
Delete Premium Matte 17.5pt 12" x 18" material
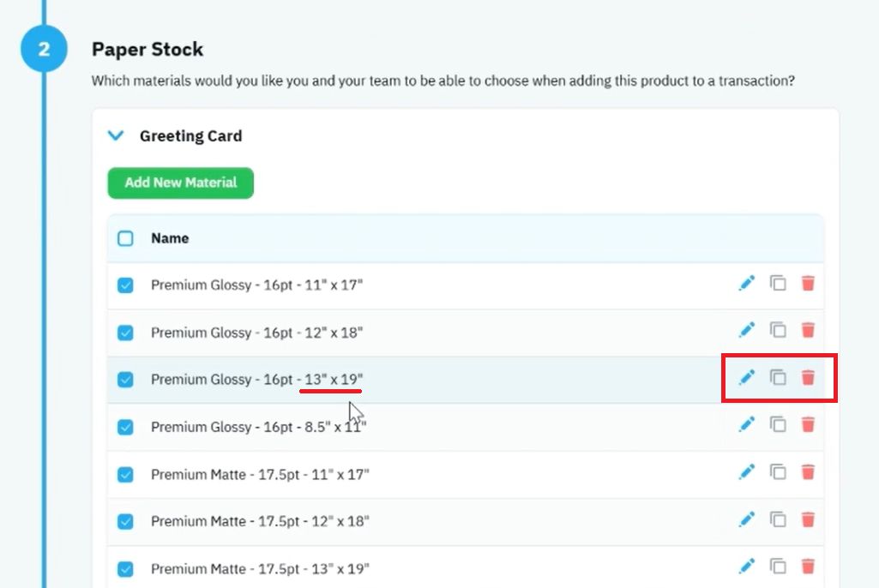[808, 519]
